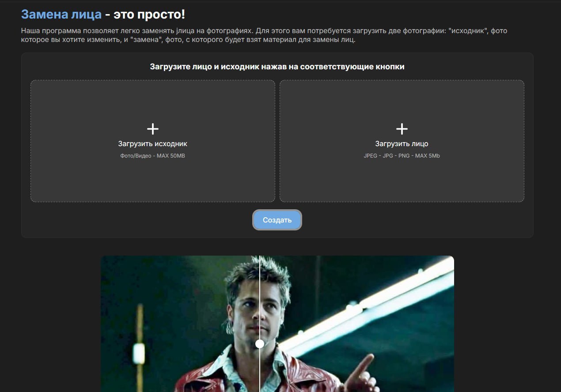Click the before/after comparison slider handle
Image resolution: width=561 pixels, height=392 pixels.
260,343
